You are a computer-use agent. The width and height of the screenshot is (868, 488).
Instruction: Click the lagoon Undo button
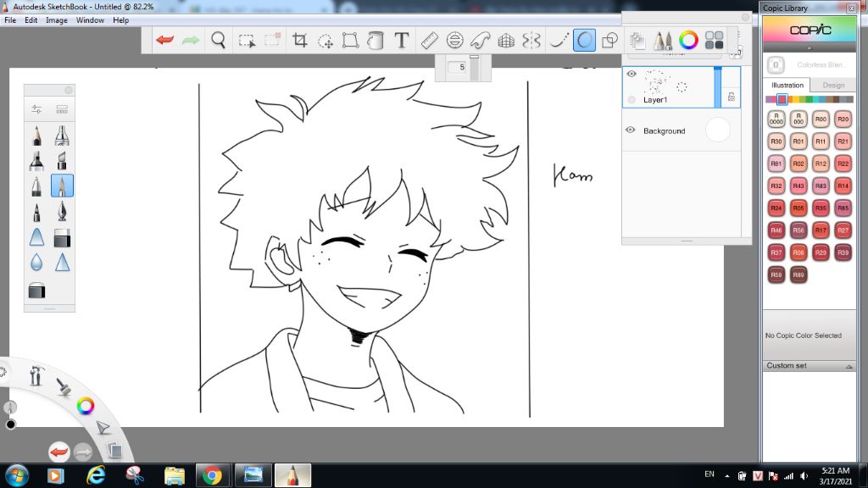click(58, 452)
